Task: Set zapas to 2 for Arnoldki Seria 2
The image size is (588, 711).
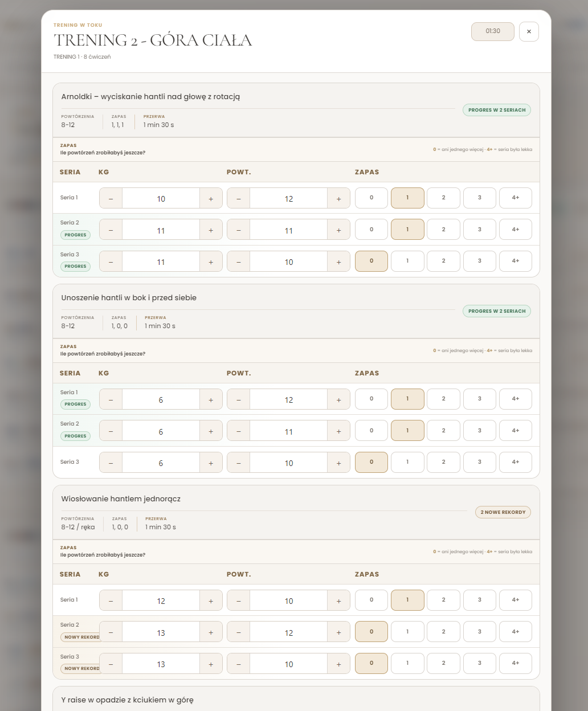Action: [x=443, y=230]
